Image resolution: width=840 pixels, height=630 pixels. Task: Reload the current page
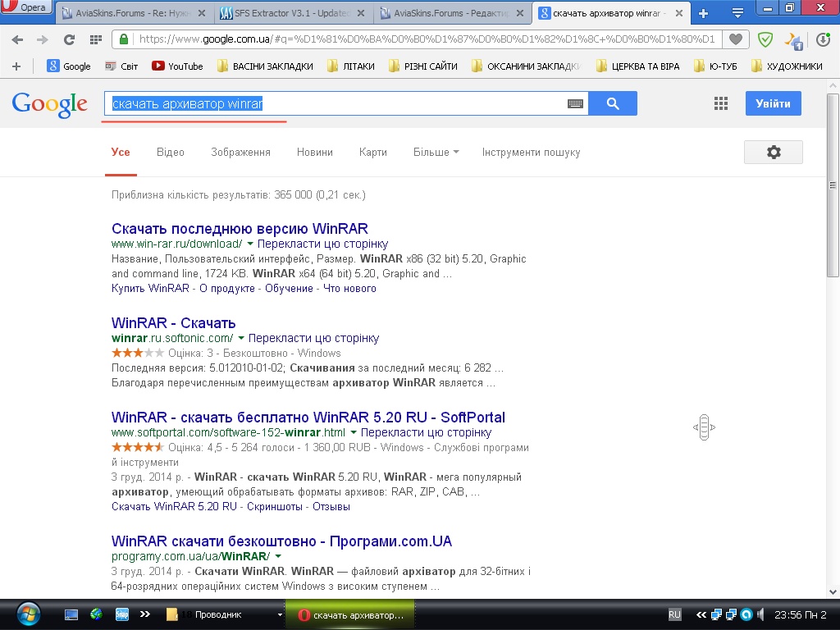click(x=69, y=39)
